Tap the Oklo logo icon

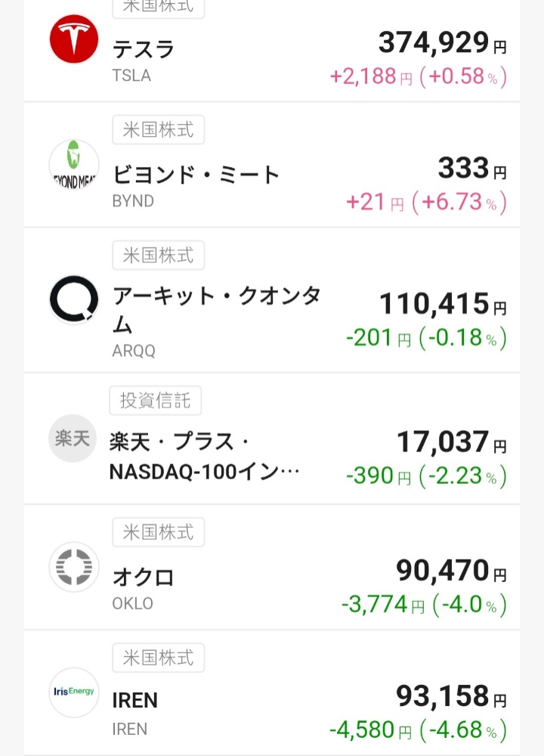coord(74,567)
